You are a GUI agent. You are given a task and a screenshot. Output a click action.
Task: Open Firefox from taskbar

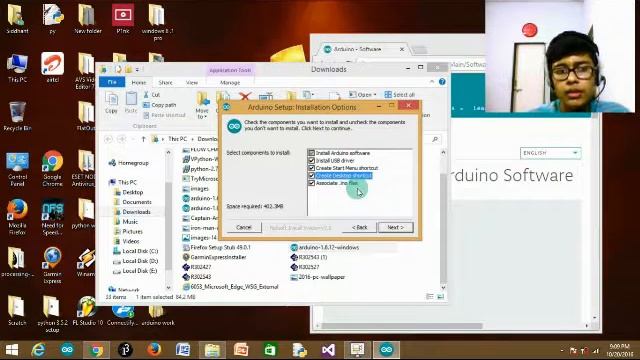pyautogui.click(x=154, y=350)
